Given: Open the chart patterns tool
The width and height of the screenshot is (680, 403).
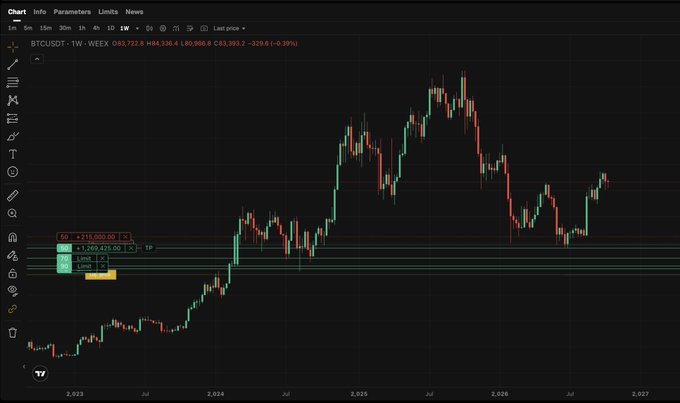Looking at the screenshot, I should pyautogui.click(x=13, y=100).
